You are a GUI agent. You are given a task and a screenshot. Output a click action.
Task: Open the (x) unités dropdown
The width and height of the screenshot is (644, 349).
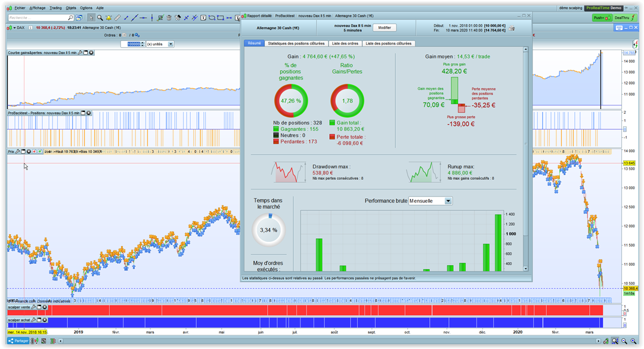160,44
